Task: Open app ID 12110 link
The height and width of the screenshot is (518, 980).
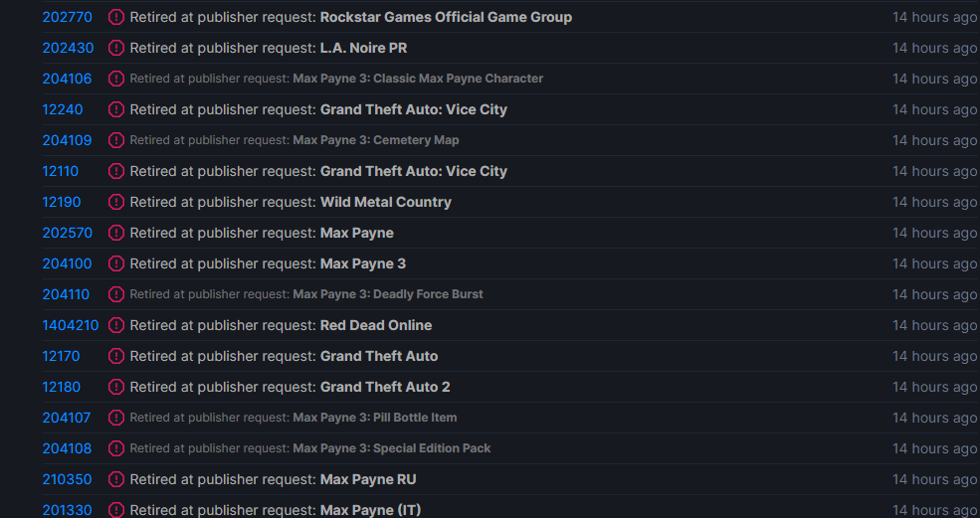Action: 60,171
